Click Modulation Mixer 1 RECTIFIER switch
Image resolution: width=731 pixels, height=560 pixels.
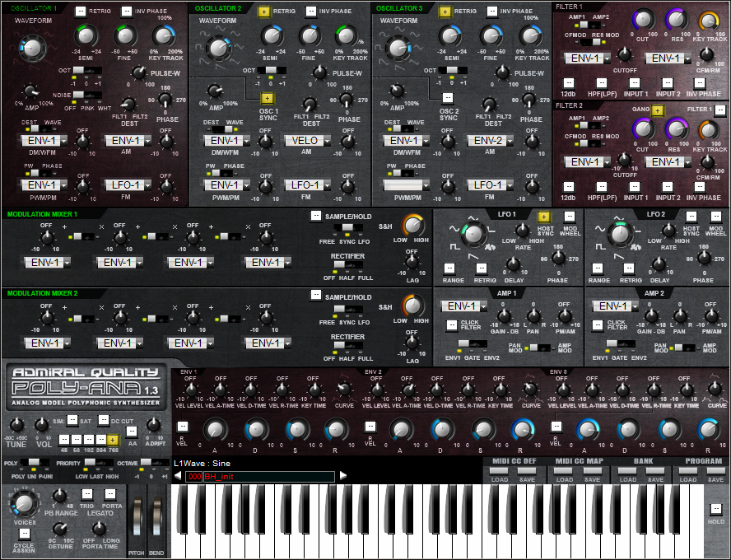(347, 265)
